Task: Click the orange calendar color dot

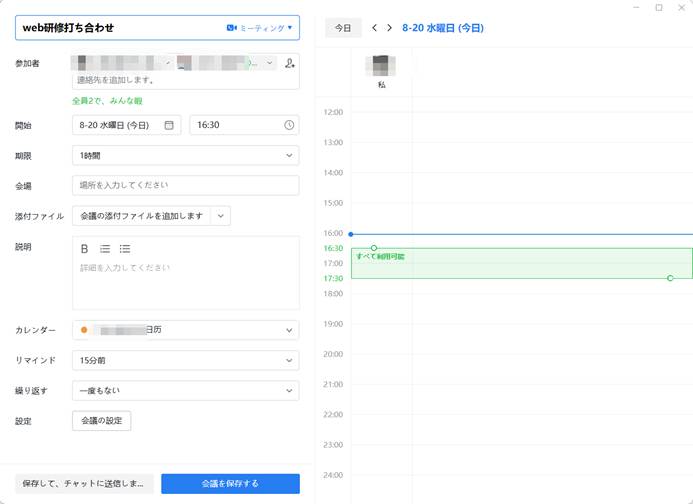Action: tap(84, 330)
